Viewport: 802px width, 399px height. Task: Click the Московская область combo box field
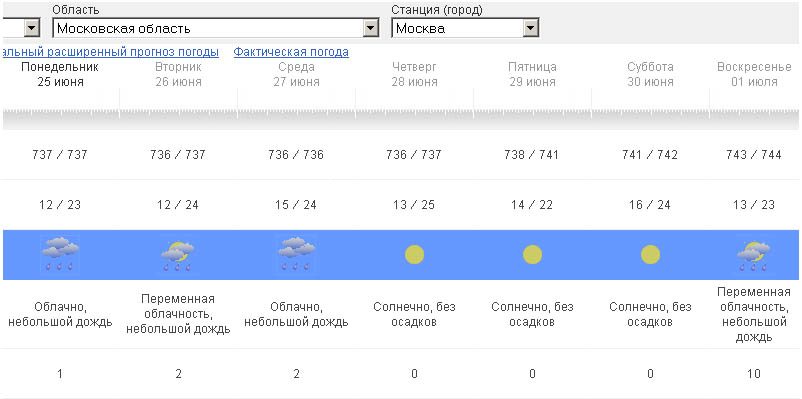pos(215,28)
